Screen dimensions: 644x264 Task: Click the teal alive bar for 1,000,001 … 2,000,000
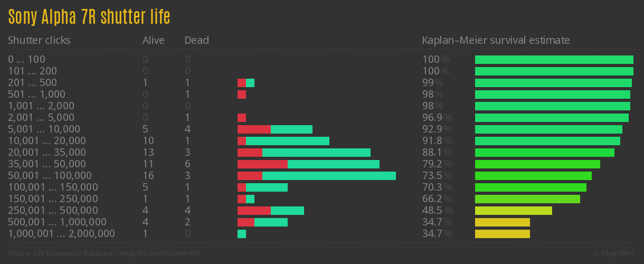[242, 234]
